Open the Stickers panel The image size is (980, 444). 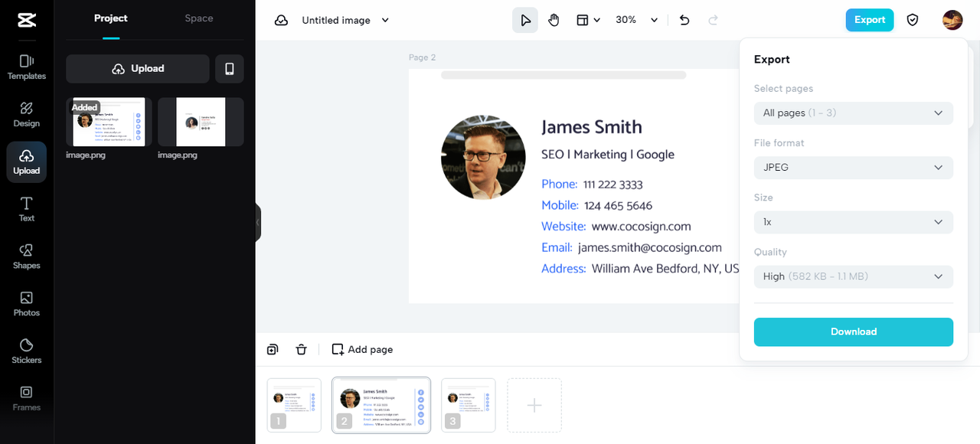pos(26,351)
